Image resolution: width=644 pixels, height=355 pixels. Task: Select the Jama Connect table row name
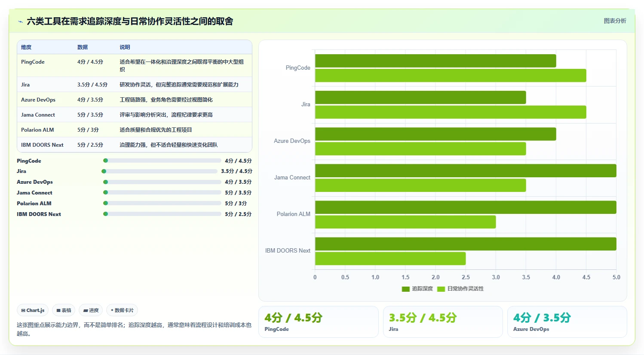click(x=38, y=115)
